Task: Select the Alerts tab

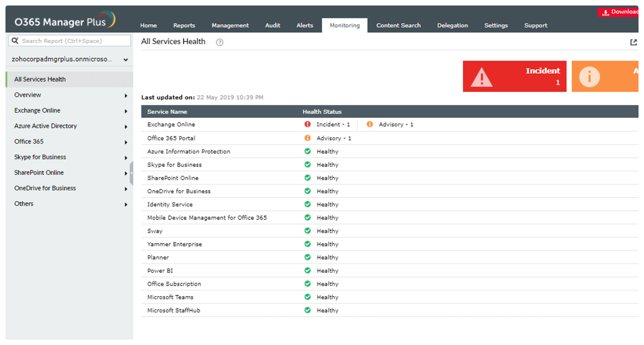Action: click(x=305, y=25)
